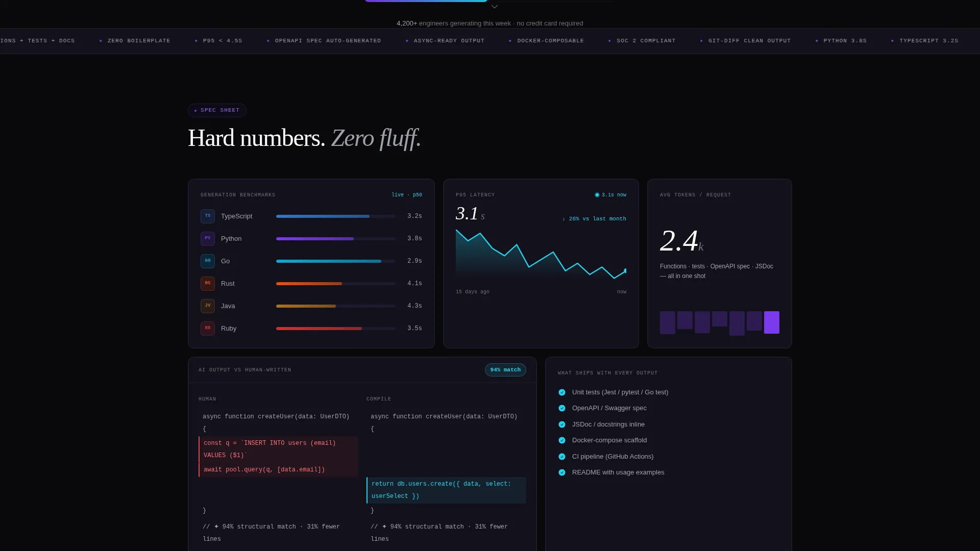Click the RB Ruby language badge
Viewport: 980px width, 551px height.
pos(208,329)
